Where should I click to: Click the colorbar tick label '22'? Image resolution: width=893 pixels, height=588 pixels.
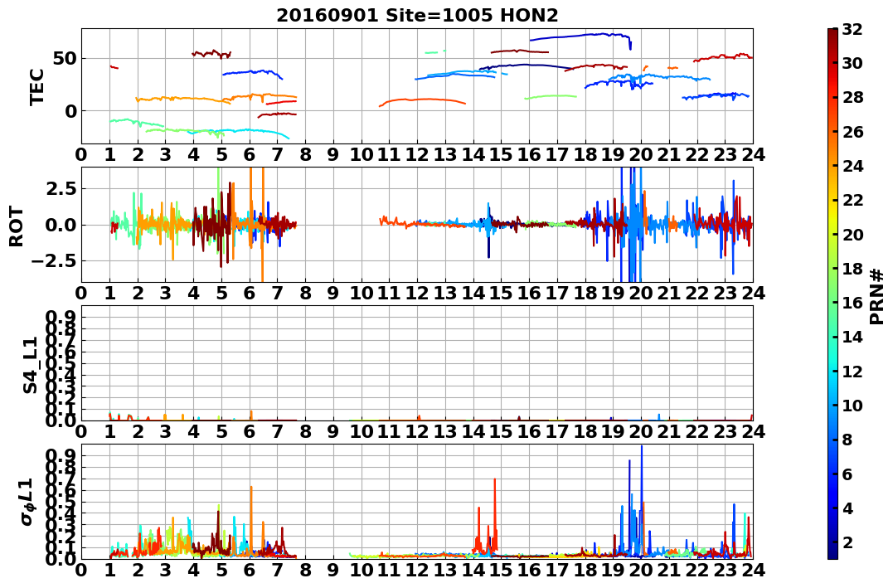point(852,200)
